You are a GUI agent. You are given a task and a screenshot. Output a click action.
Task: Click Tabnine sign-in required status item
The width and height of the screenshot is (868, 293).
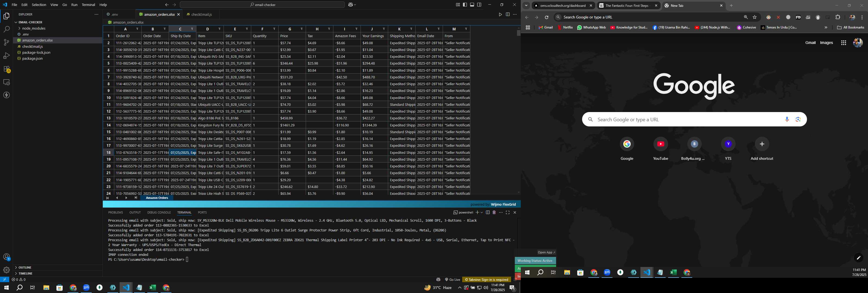[487, 279]
